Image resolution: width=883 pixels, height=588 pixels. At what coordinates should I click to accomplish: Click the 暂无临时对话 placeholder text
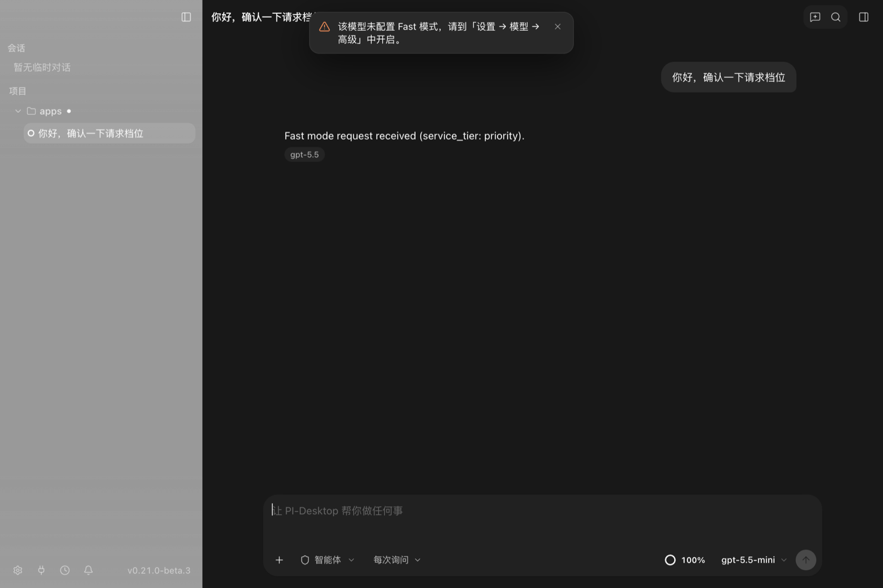point(42,67)
